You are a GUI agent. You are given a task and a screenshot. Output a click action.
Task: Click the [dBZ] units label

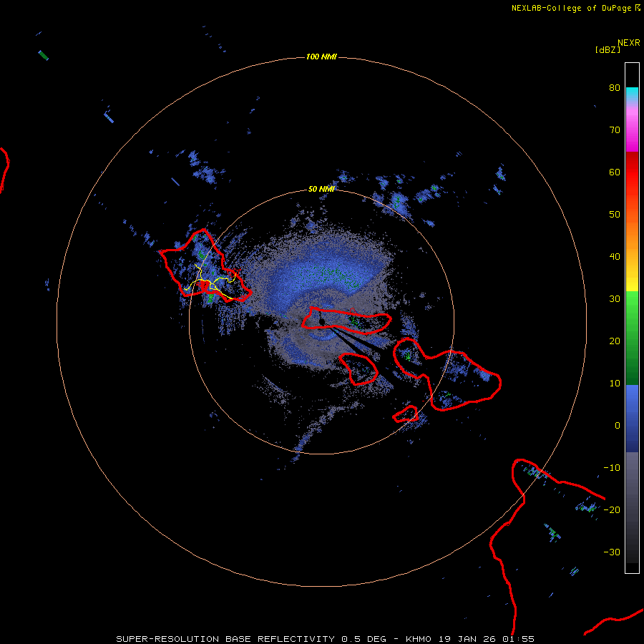[608, 49]
